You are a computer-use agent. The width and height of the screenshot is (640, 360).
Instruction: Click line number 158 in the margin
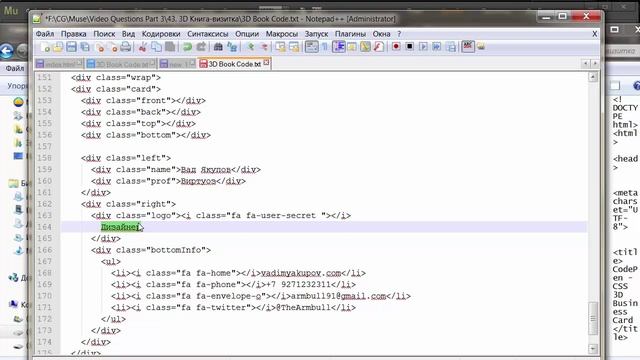(44, 158)
